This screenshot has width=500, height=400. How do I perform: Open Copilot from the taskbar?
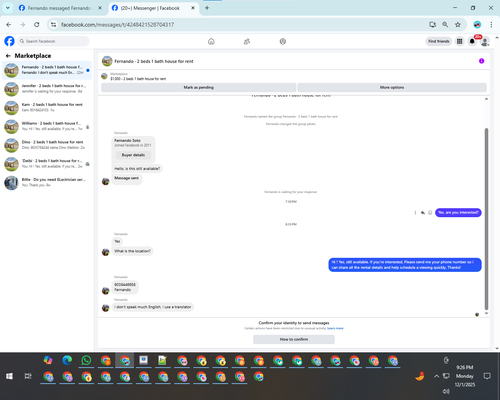48,360
